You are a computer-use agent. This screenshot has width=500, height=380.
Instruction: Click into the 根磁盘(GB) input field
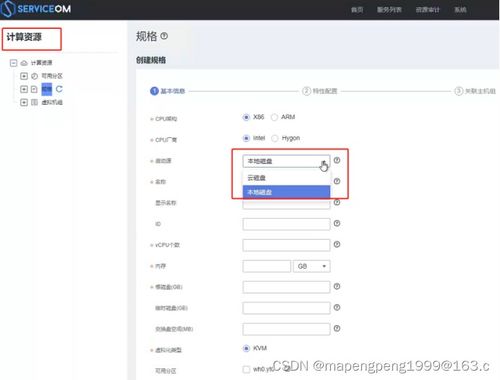point(286,287)
